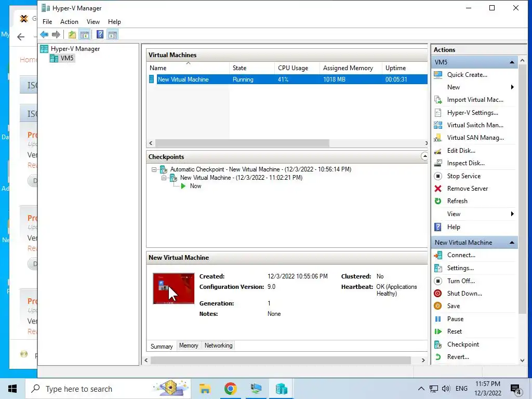Screen dimensions: 532x399
Task: Click the Forward arrow toolbar icon
Action: coord(56,35)
